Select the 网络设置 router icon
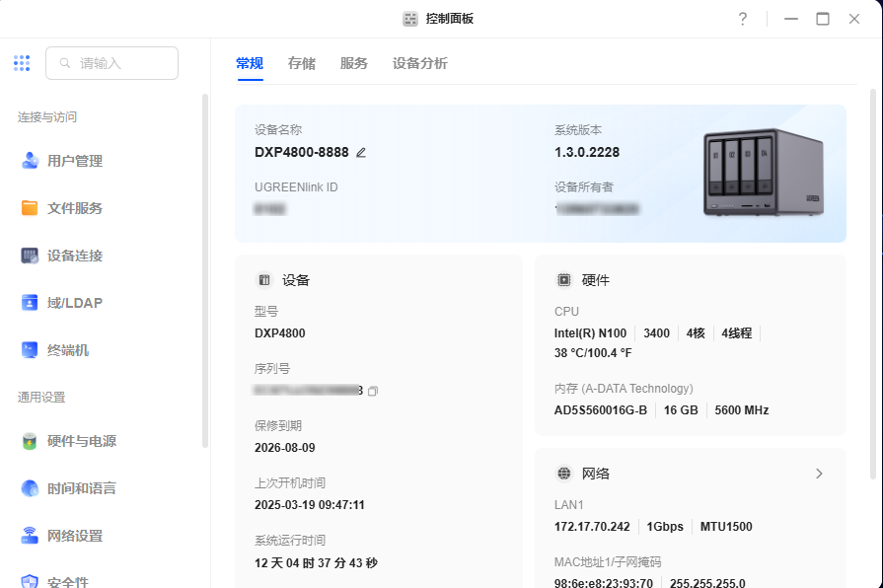 click(30, 536)
